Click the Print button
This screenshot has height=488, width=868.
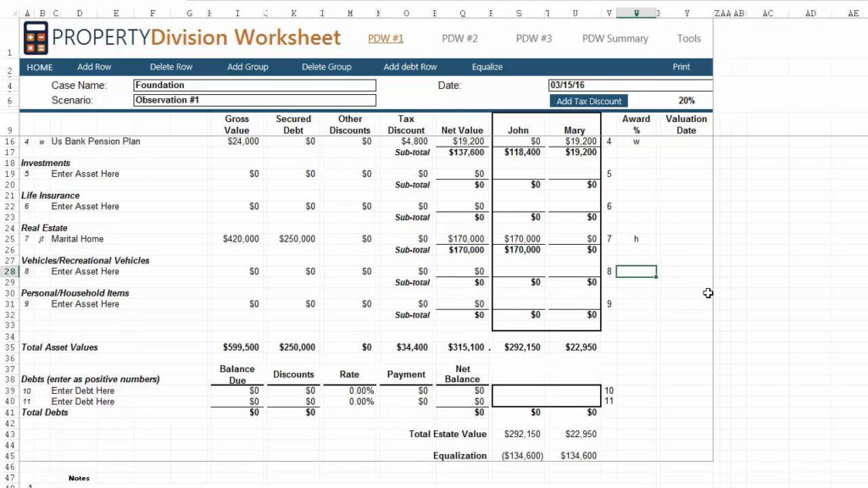point(681,67)
